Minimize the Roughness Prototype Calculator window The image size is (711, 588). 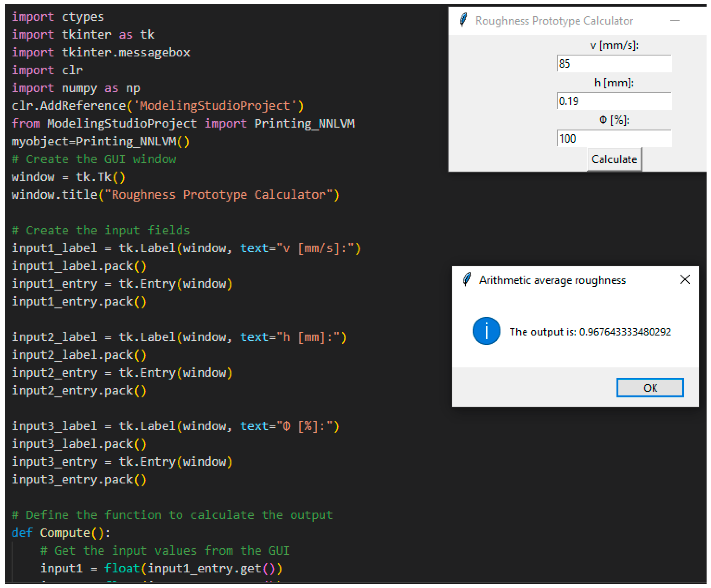click(x=674, y=21)
